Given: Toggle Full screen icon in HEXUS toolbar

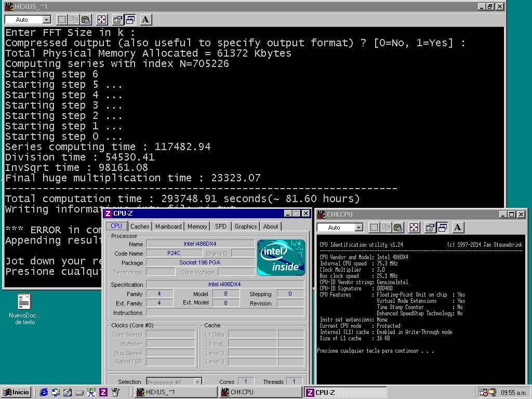Looking at the screenshot, I should click(102, 20).
